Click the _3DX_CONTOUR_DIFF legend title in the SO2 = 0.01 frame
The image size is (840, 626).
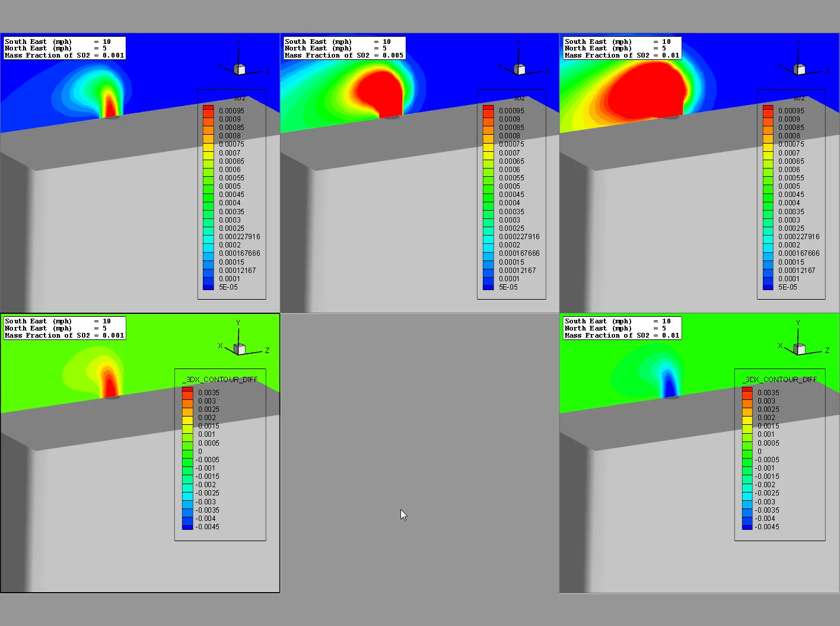coord(779,380)
